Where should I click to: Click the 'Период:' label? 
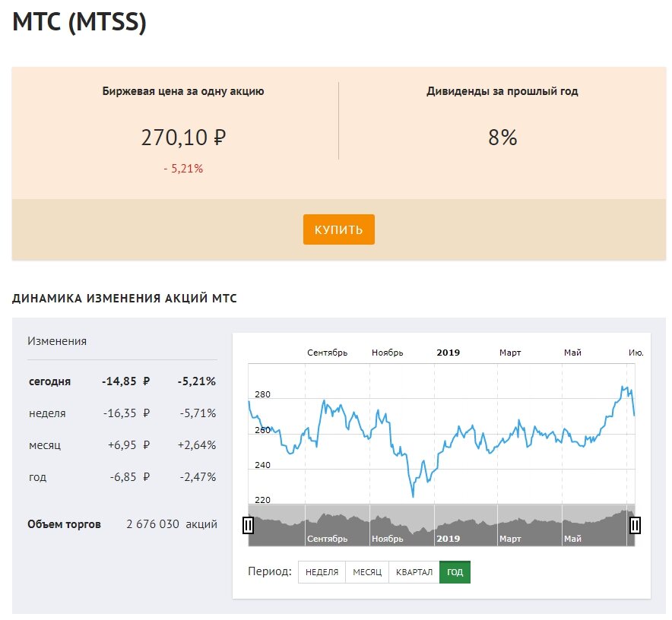pos(270,571)
